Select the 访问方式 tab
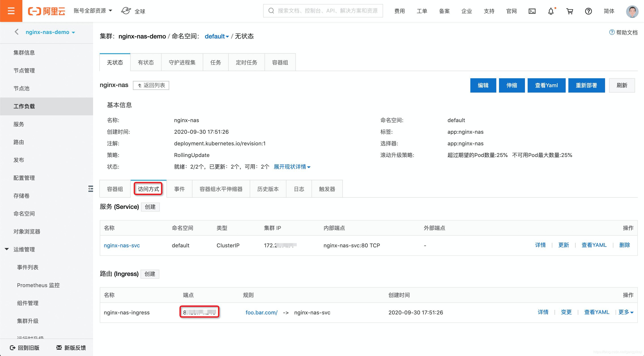The height and width of the screenshot is (356, 644). [x=149, y=189]
